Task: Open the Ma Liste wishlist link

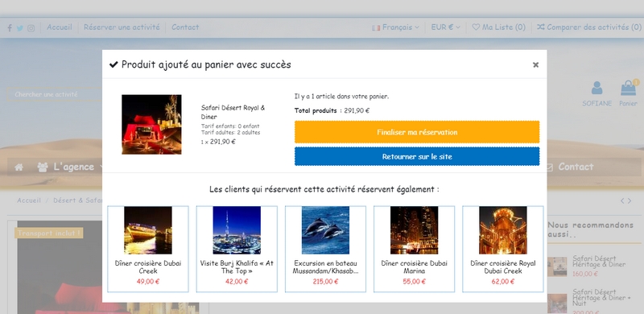Action: pos(498,27)
